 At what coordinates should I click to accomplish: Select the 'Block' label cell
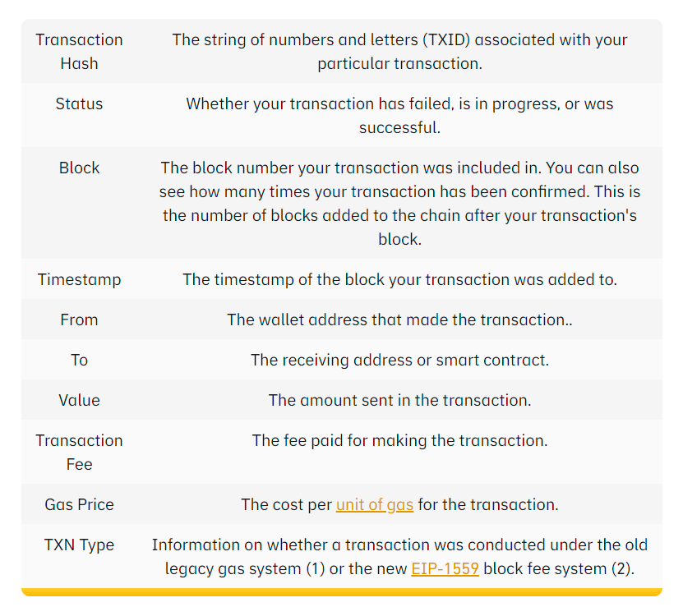pyautogui.click(x=79, y=168)
